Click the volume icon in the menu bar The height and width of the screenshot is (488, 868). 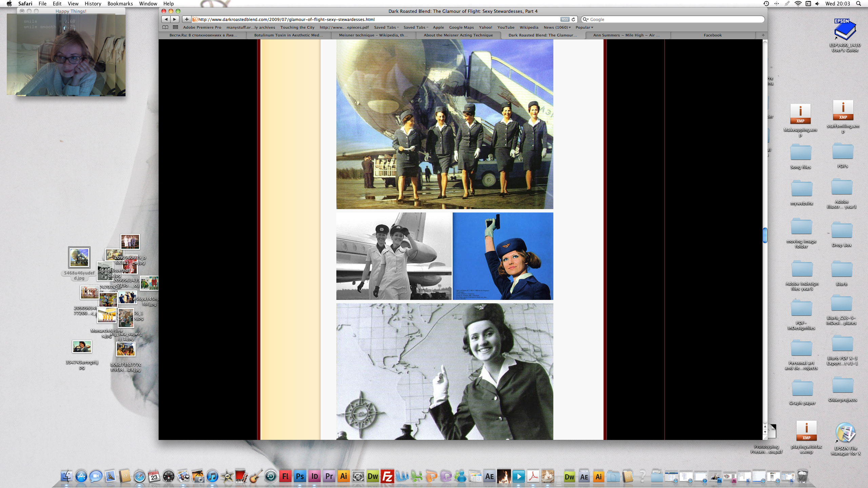tap(817, 4)
